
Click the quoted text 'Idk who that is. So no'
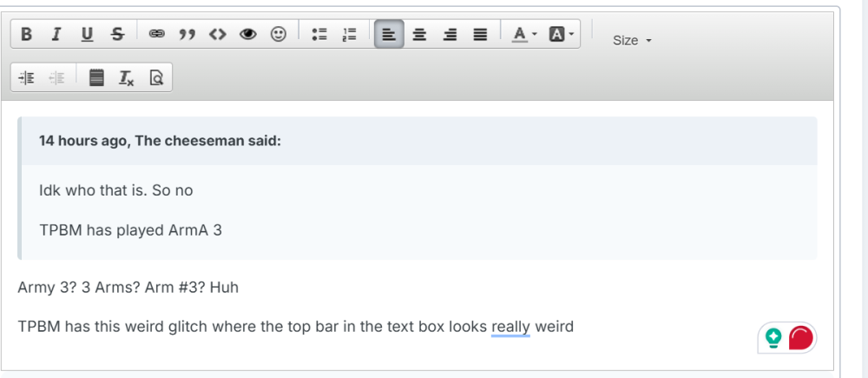tap(116, 190)
